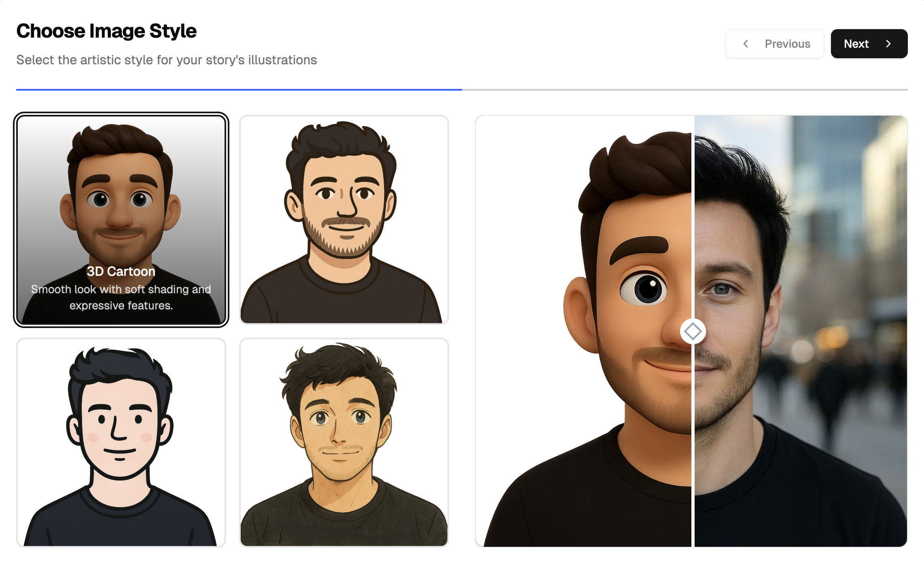Click the white vertical divider in comparison preview
Image resolution: width=924 pixels, height=563 pixels.
point(693,202)
